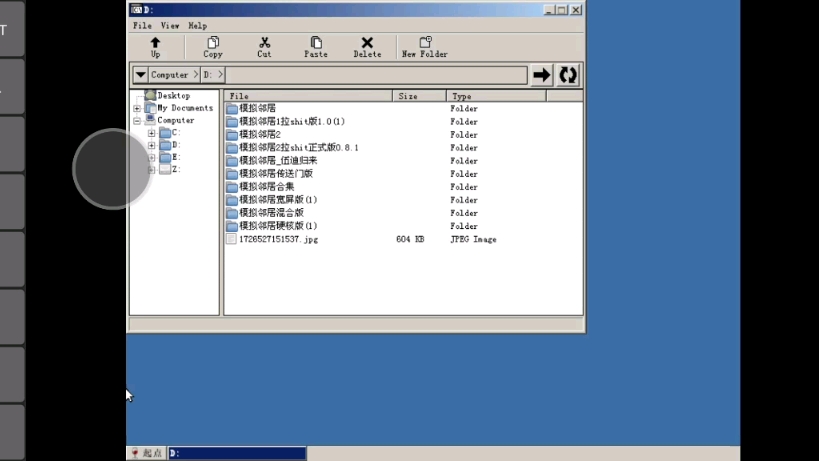Minimize the D: window
This screenshot has height=461, width=819.
pos(549,9)
